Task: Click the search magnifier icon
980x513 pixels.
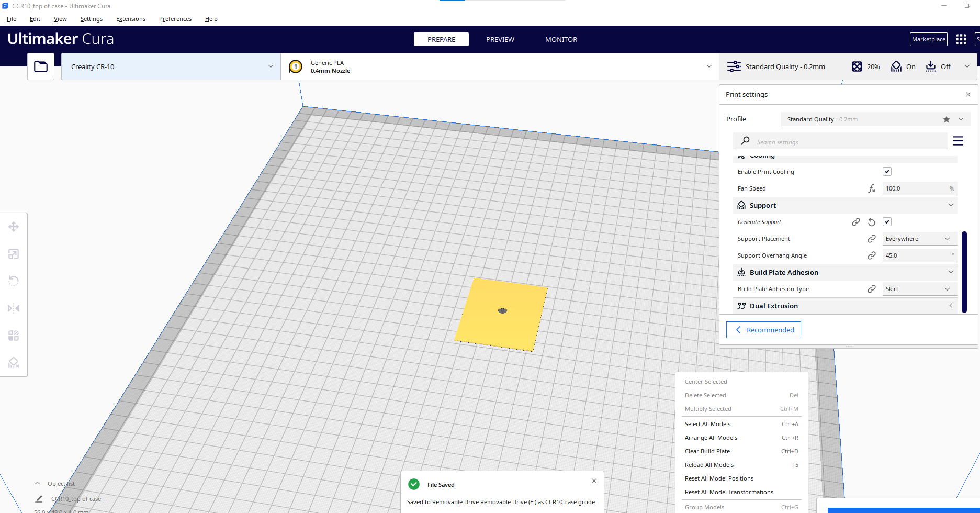Action: (x=745, y=141)
